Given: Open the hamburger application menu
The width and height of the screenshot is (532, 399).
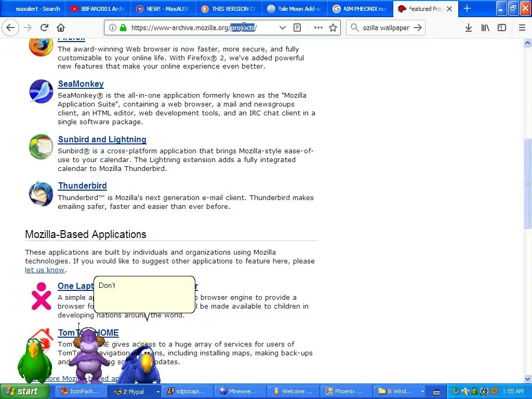Looking at the screenshot, I should click(522, 28).
